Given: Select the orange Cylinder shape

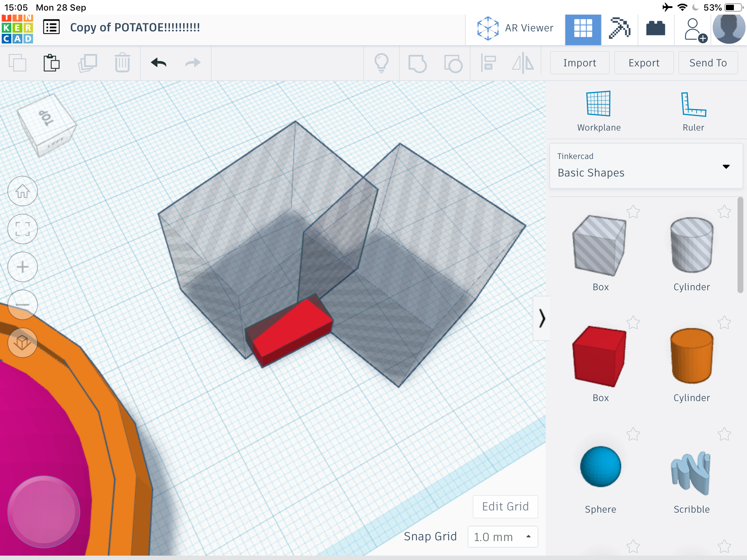Looking at the screenshot, I should point(692,356).
